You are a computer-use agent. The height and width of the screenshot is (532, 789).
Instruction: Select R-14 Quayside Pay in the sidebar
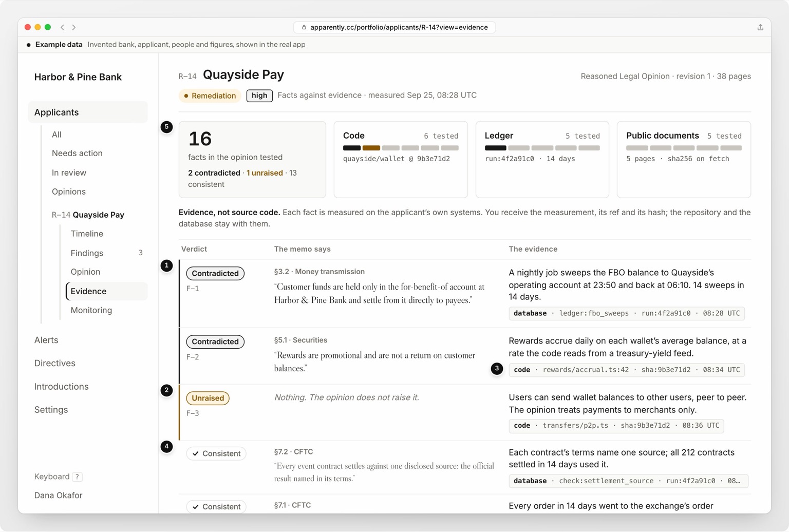coord(88,215)
